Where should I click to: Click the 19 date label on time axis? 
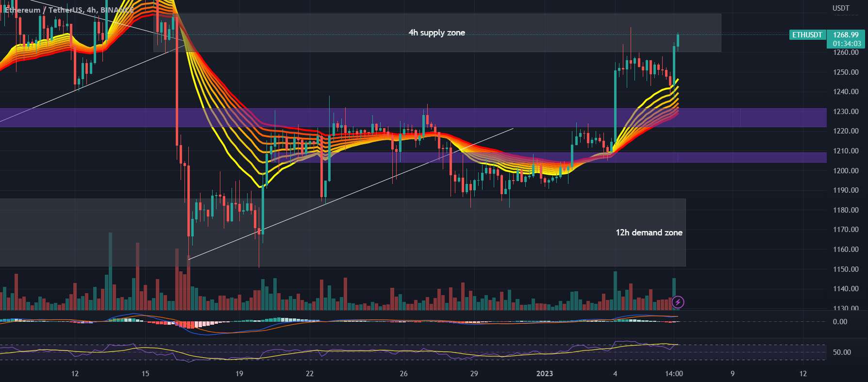(239, 374)
